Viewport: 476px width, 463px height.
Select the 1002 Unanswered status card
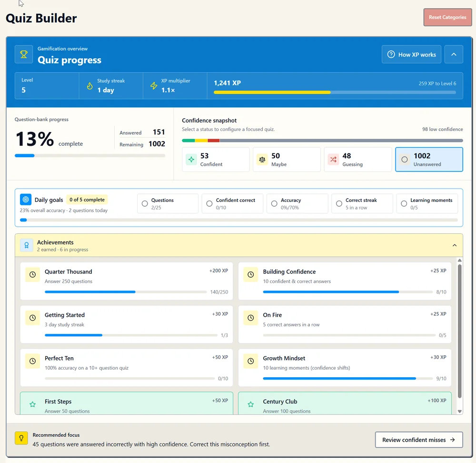[429, 160]
